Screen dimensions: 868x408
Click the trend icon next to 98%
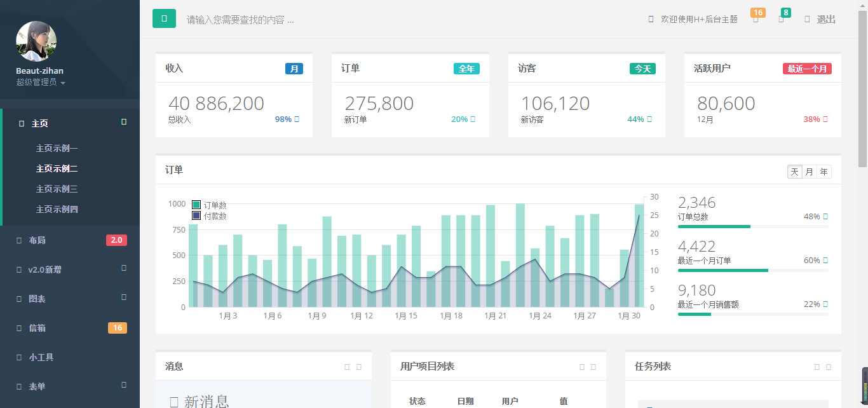(x=297, y=119)
